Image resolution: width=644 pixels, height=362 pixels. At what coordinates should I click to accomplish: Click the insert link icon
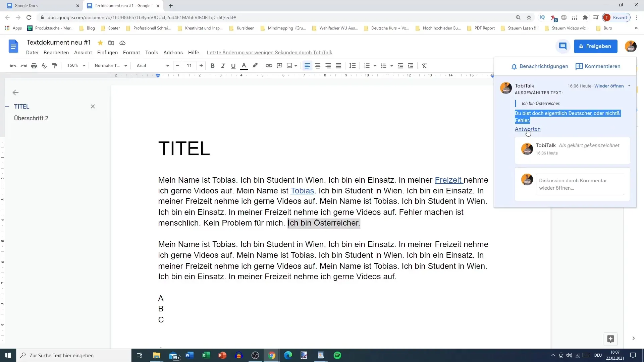click(269, 65)
